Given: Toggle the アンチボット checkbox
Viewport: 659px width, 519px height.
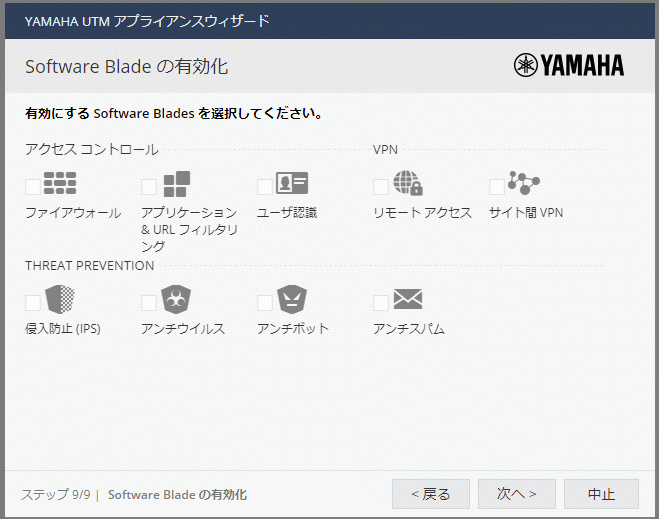Looking at the screenshot, I should [265, 303].
